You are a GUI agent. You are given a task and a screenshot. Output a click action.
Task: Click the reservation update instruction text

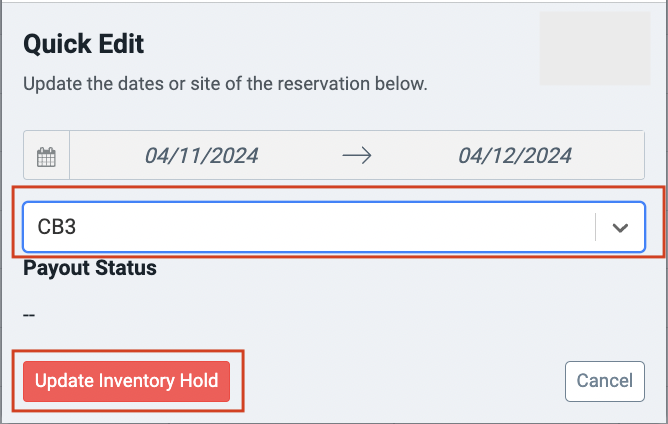[x=225, y=84]
